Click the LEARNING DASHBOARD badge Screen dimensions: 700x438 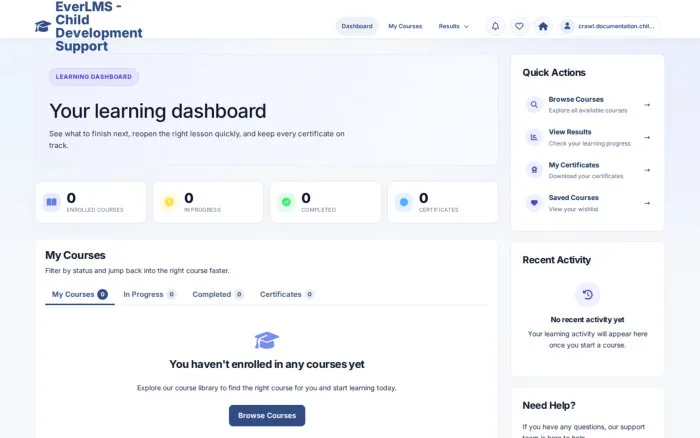pyautogui.click(x=94, y=77)
